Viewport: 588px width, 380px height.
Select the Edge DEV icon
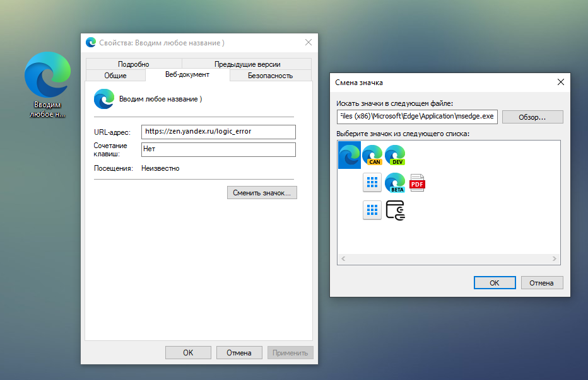click(395, 155)
